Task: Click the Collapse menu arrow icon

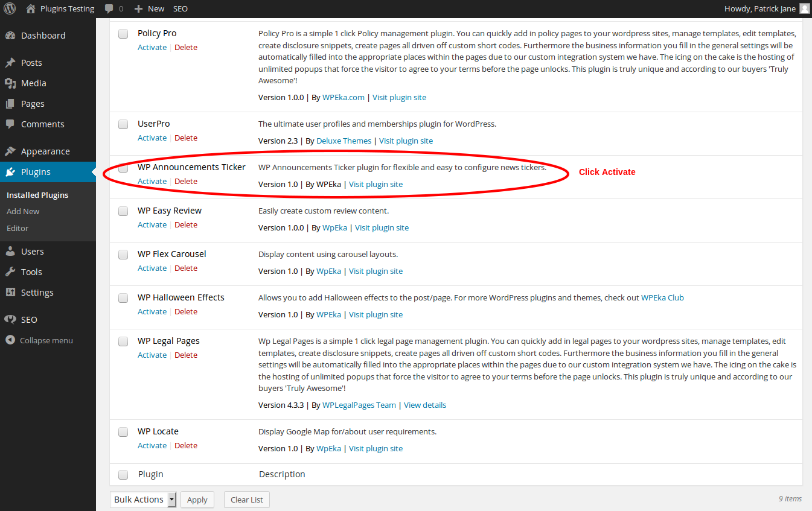Action: (x=10, y=340)
